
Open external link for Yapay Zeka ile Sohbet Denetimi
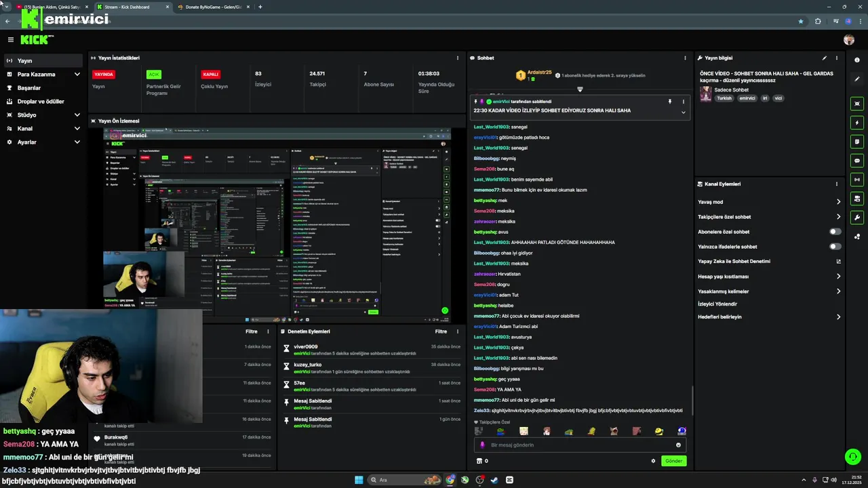tap(838, 262)
